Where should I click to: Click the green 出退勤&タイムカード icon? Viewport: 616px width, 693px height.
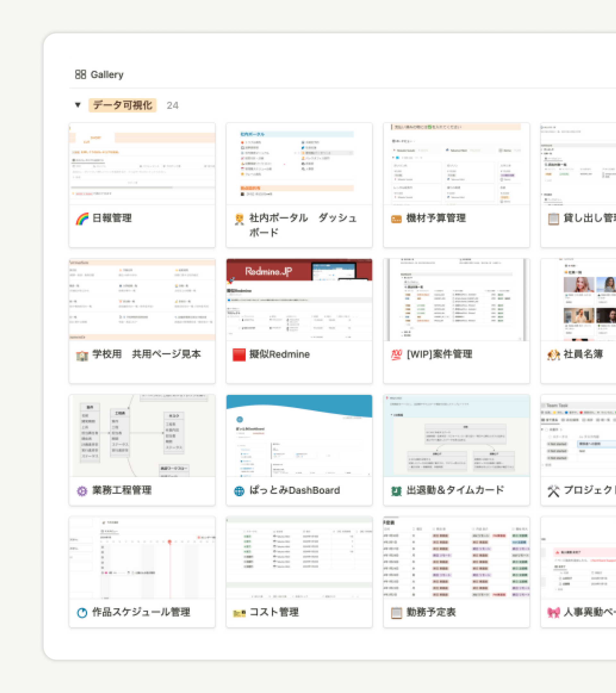coord(396,491)
